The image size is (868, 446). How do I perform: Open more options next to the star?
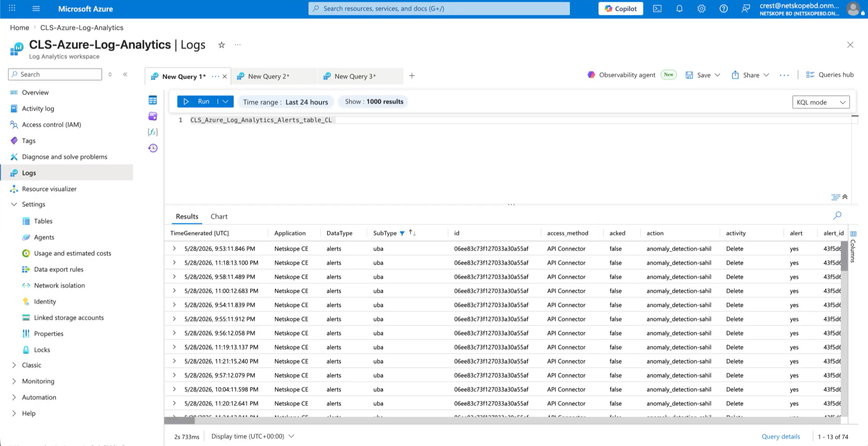click(x=238, y=45)
